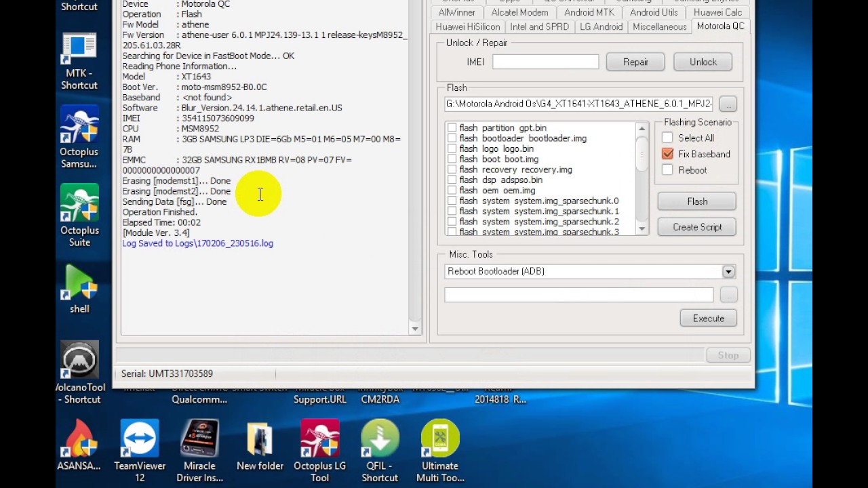Switch to Huawei Calc tab

pyautogui.click(x=717, y=12)
